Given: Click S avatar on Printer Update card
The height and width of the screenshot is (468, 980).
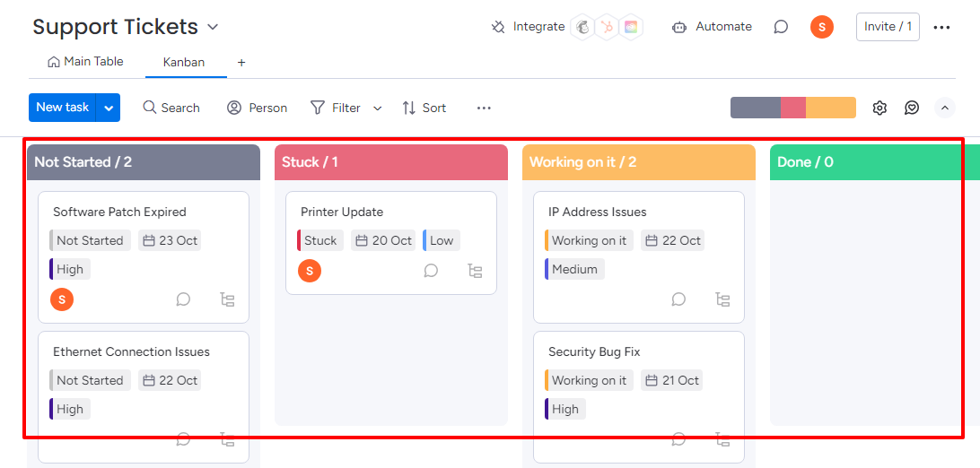Looking at the screenshot, I should [x=310, y=271].
